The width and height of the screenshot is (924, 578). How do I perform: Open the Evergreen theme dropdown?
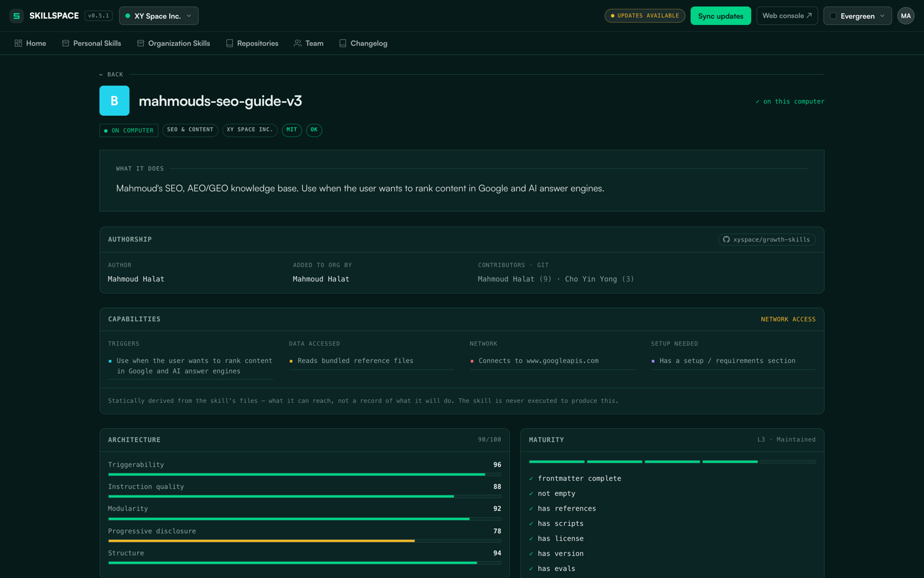pos(858,16)
